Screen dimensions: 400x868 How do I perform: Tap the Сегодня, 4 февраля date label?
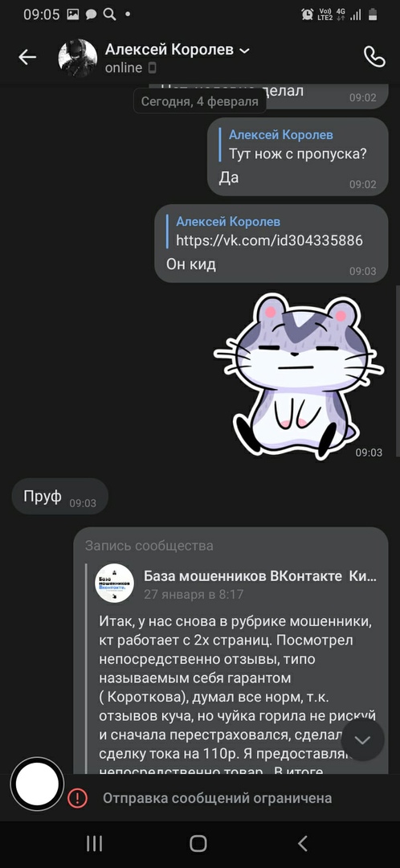pos(200,102)
